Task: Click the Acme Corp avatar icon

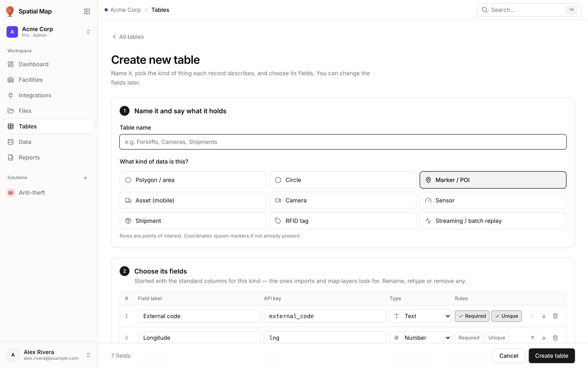Action: point(12,32)
